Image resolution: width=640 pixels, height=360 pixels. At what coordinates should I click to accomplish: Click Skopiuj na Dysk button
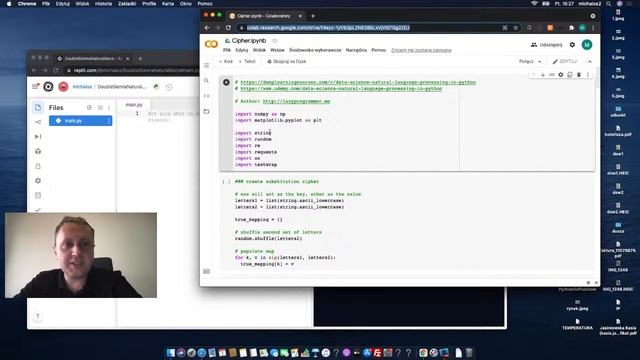(x=287, y=62)
